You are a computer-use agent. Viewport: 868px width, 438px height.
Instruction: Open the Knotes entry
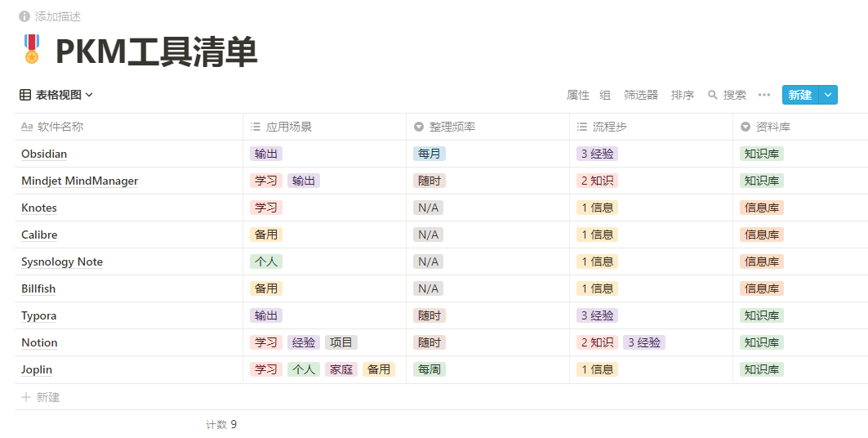(39, 208)
